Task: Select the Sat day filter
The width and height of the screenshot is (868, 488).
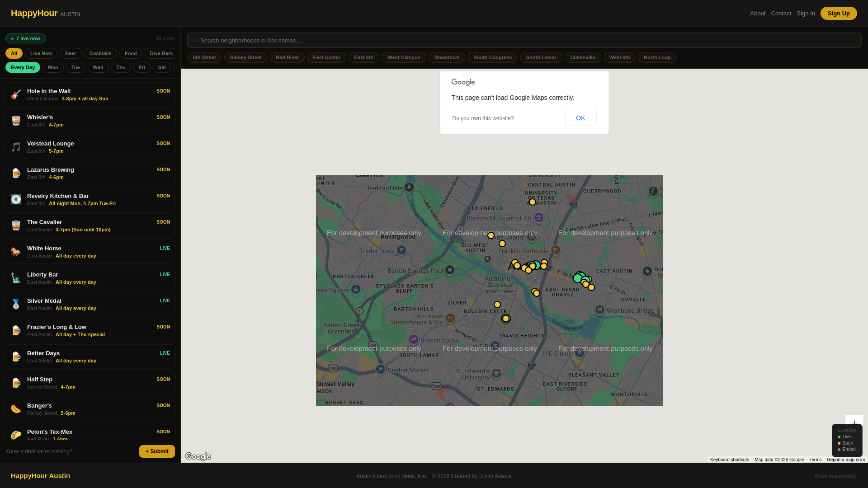Action: pos(162,67)
